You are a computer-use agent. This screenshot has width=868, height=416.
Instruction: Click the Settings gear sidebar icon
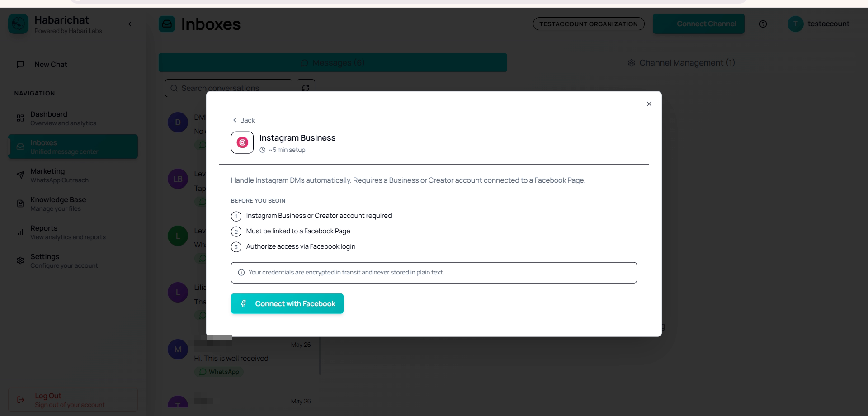tap(20, 260)
